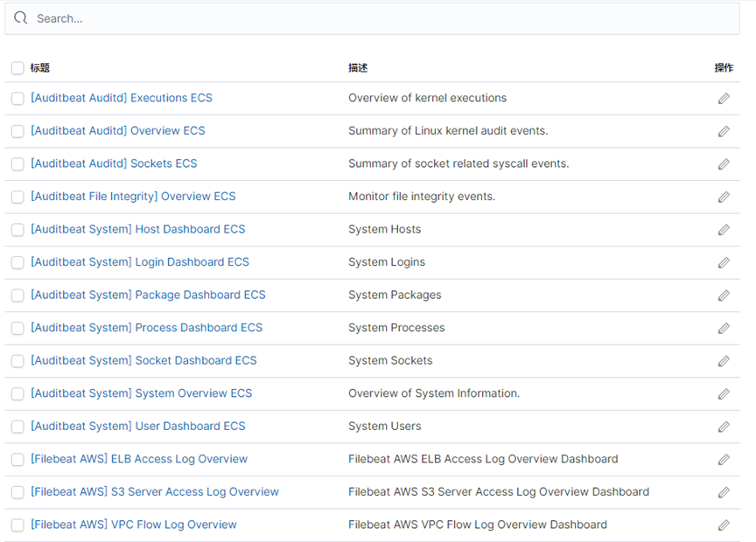Open [Auditbeat File Integrity] Overview ECS link

pyautogui.click(x=134, y=196)
